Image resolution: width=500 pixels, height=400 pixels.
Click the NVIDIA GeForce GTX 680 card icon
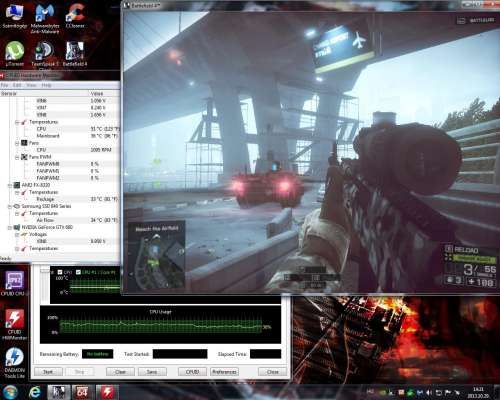(17, 227)
